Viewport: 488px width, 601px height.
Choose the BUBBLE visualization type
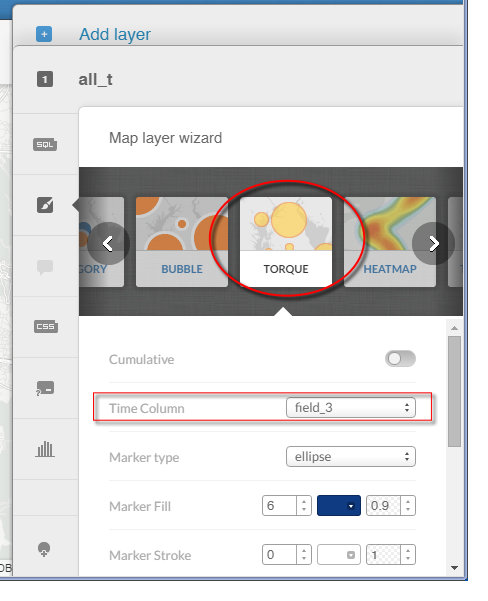tap(182, 242)
